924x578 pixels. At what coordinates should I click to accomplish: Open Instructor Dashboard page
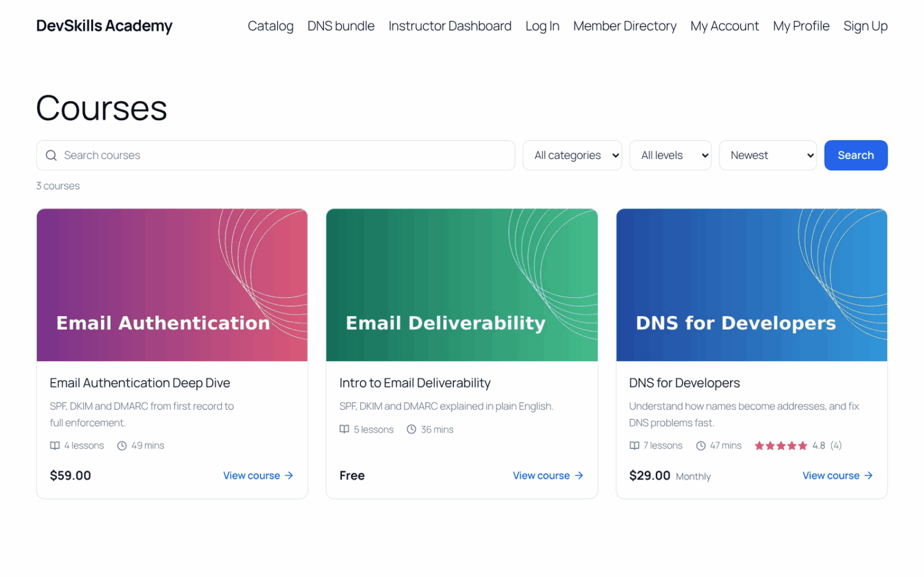(450, 26)
